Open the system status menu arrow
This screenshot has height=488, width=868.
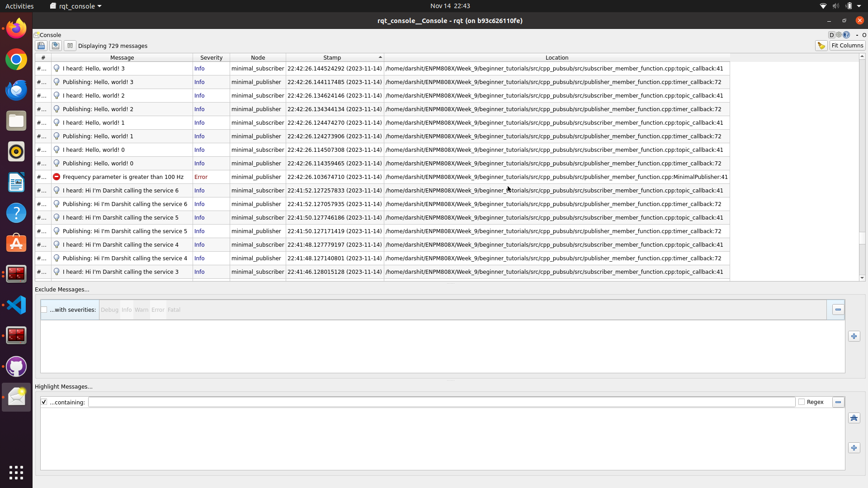tap(859, 6)
